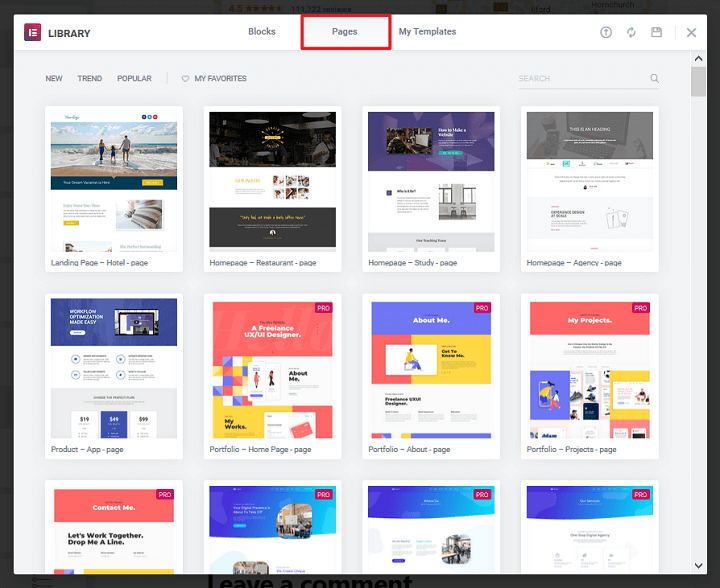Filter templates by TREND
The width and height of the screenshot is (720, 588).
pos(90,78)
